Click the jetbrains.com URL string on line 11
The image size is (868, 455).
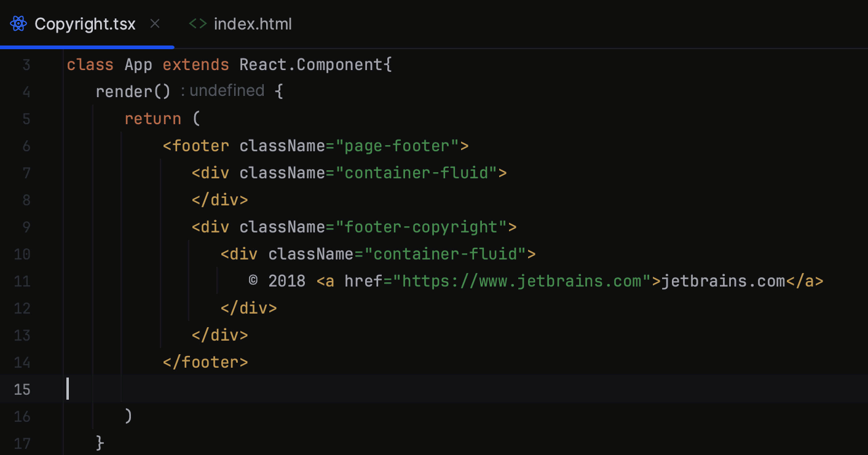tap(524, 281)
